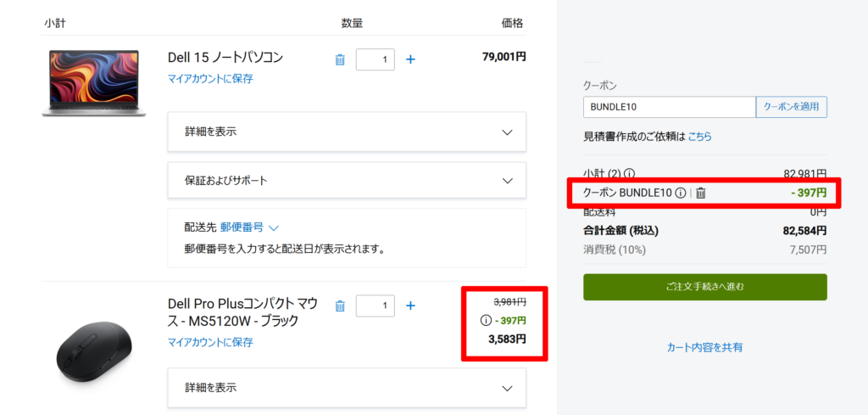The width and height of the screenshot is (868, 415).
Task: Save the mouse via マイアカウントに保存 link
Action: [210, 342]
